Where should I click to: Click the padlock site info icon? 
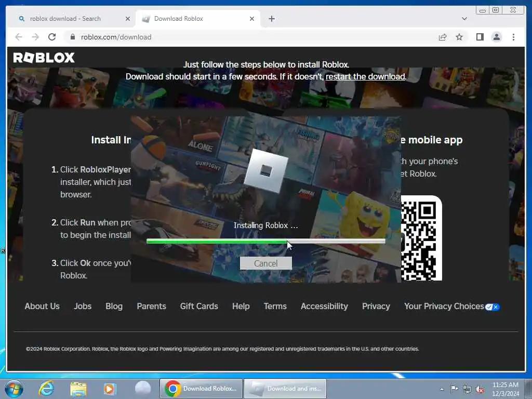[73, 37]
